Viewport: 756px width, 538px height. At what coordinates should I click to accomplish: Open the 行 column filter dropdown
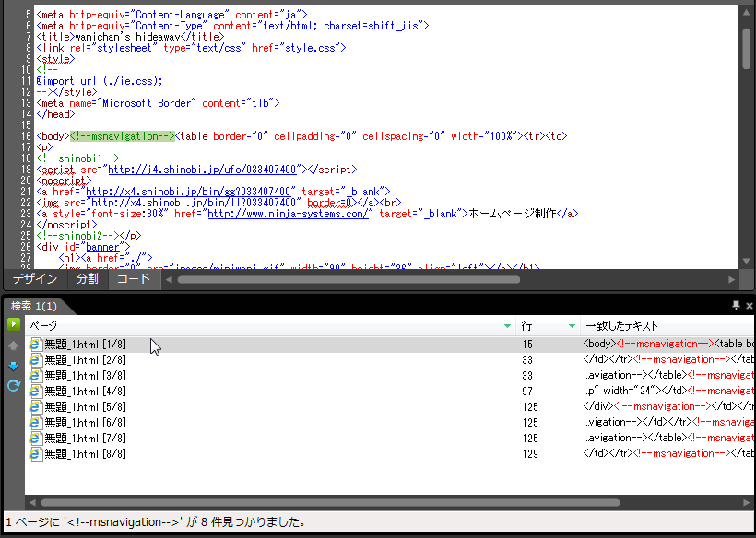coord(572,326)
